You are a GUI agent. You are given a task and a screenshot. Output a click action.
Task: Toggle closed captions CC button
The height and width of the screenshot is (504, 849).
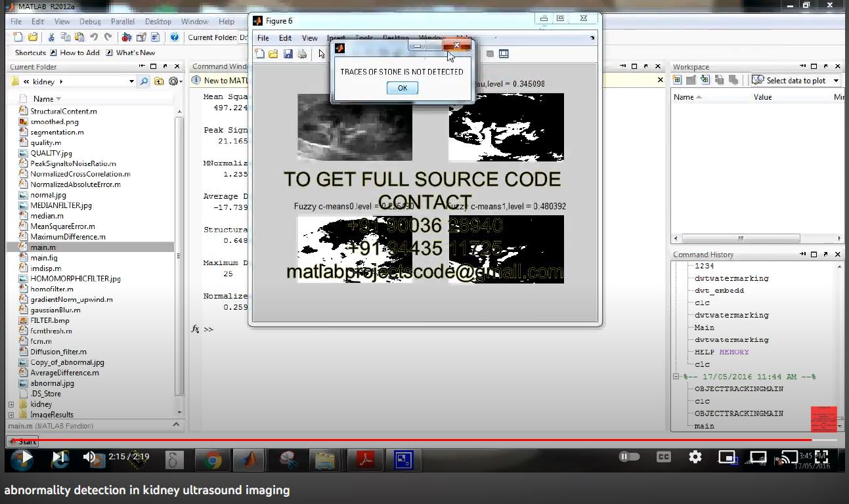[x=663, y=457]
